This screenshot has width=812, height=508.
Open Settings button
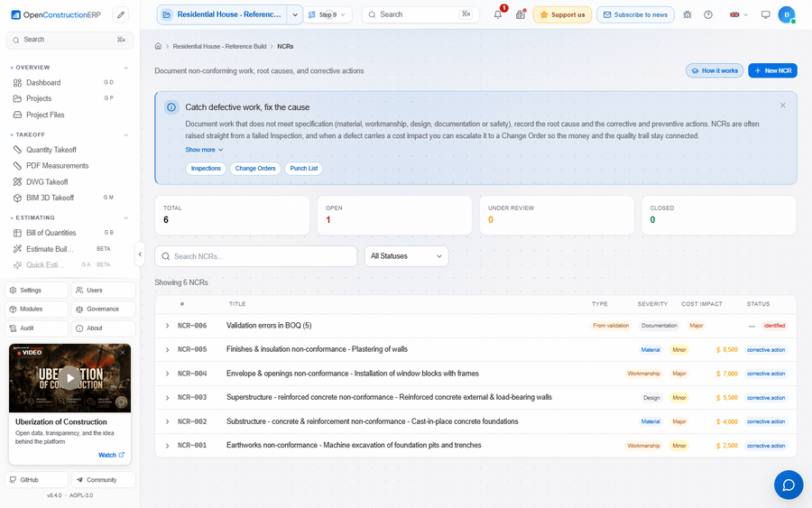(x=37, y=290)
